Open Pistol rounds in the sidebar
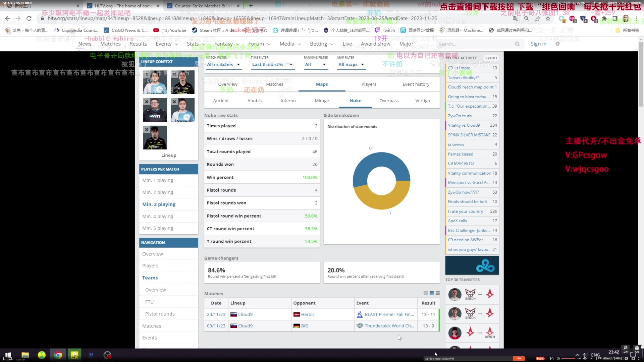 pyautogui.click(x=160, y=314)
